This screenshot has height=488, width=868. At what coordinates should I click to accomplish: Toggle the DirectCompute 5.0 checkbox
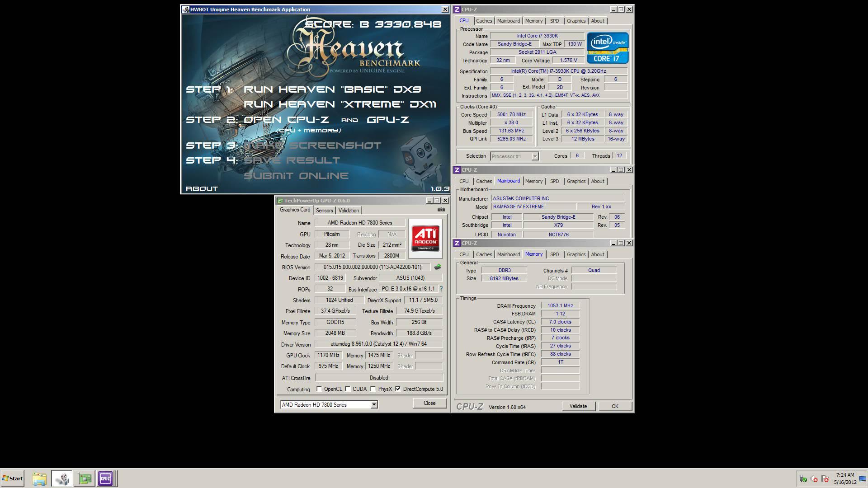coord(398,389)
